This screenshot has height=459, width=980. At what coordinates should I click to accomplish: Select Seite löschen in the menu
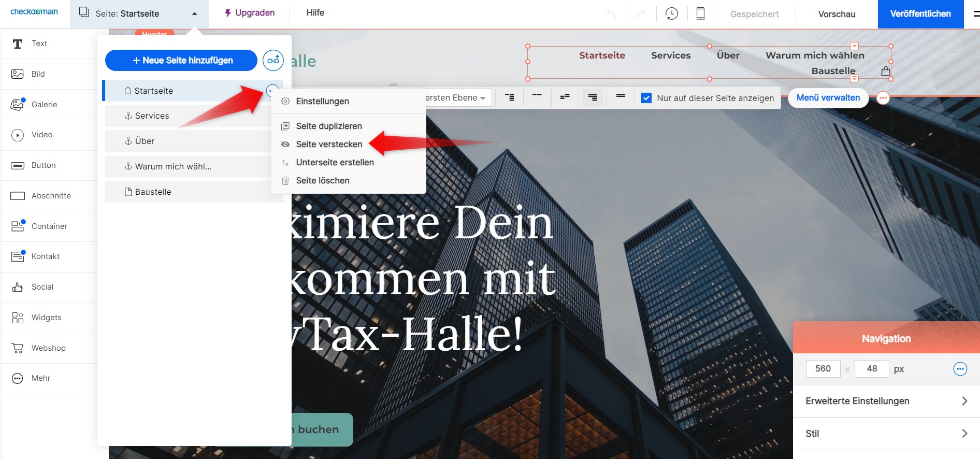(x=323, y=181)
